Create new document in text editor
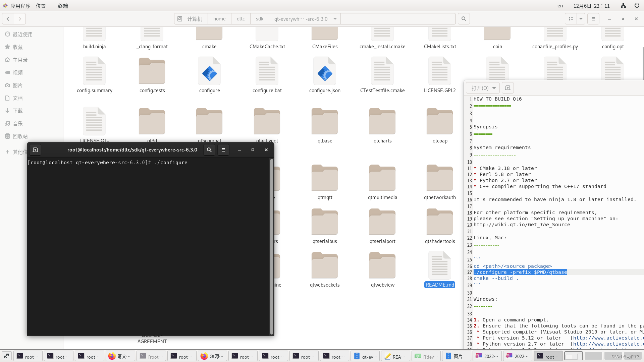This screenshot has width=644, height=362. coord(508,88)
